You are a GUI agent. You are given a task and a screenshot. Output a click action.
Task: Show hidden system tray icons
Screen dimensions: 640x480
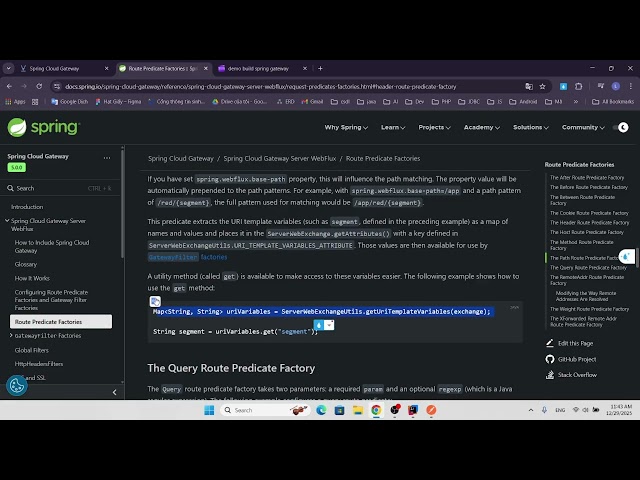click(x=531, y=410)
